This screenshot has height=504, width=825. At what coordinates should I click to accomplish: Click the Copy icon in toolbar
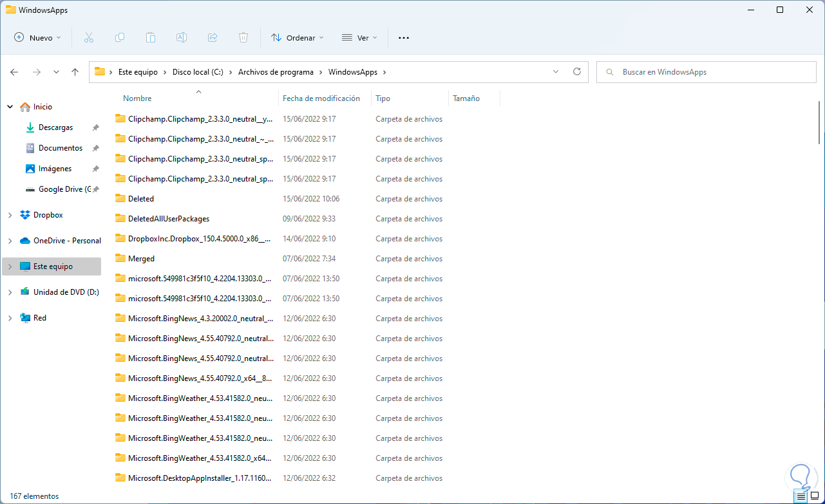pos(120,38)
